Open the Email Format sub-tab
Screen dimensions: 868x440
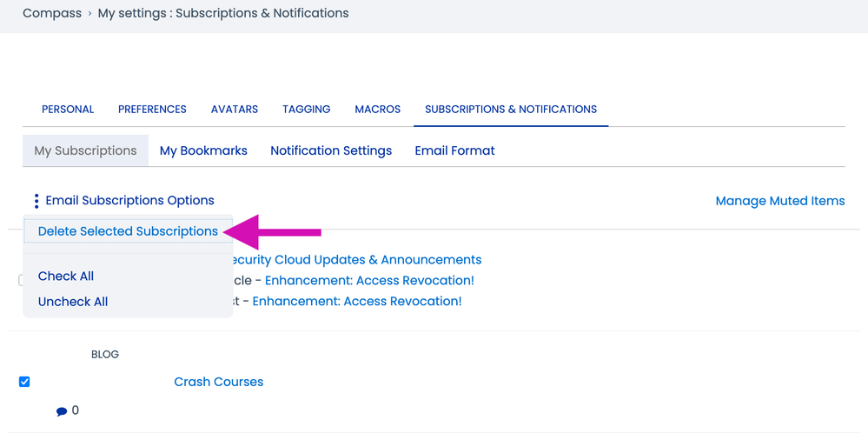pos(454,150)
